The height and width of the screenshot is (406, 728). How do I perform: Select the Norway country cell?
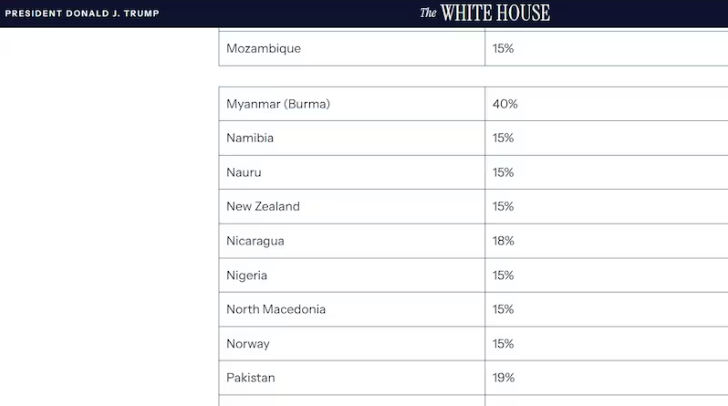[352, 344]
